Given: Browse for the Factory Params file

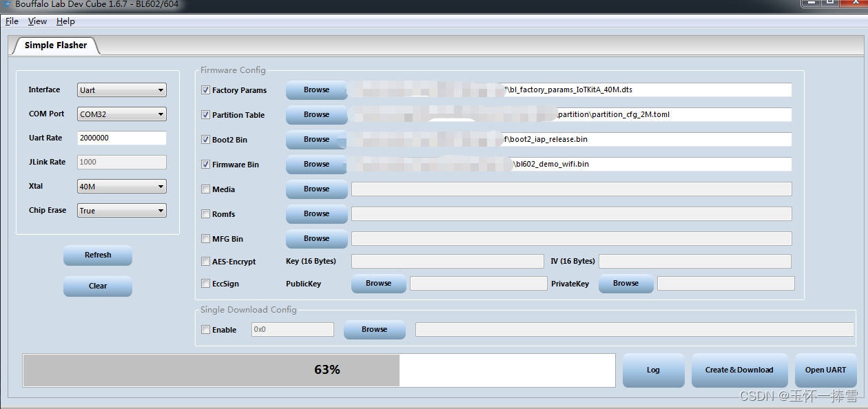Looking at the screenshot, I should pos(317,90).
